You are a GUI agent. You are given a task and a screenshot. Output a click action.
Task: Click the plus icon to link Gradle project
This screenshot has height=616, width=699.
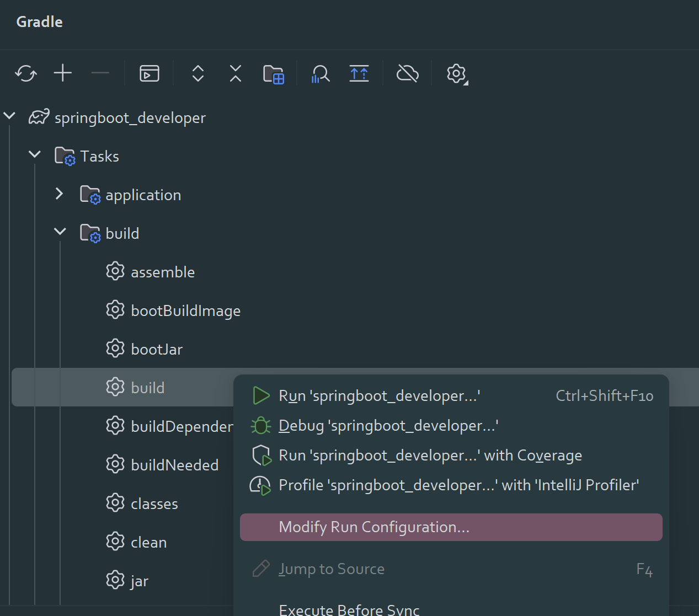click(63, 73)
